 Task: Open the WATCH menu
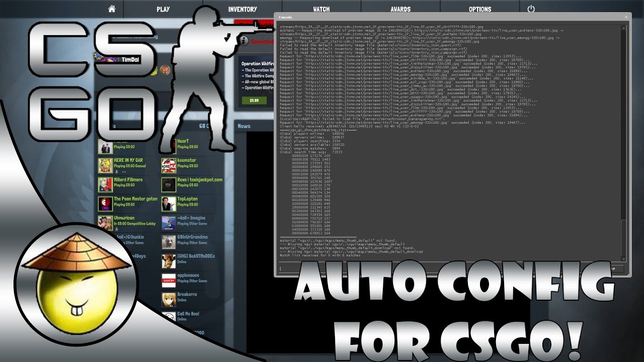pos(321,9)
